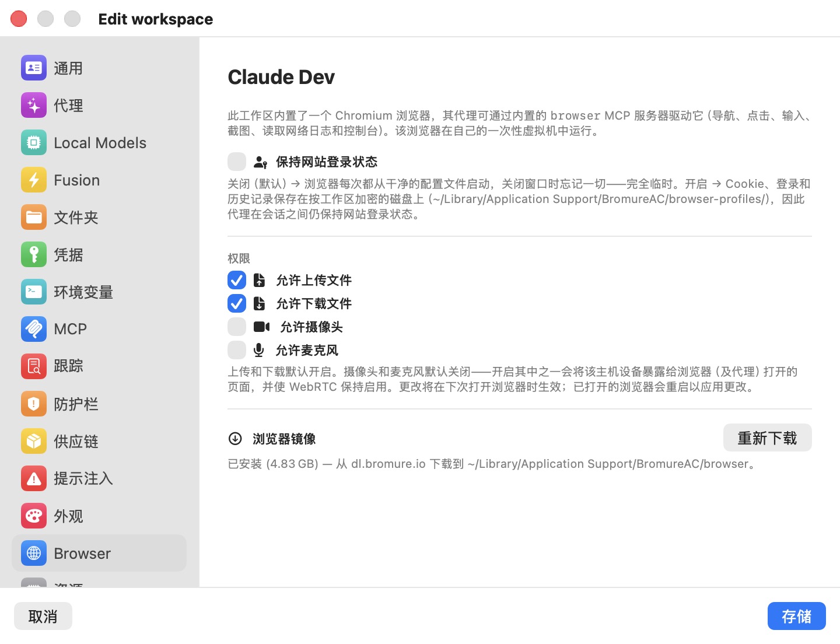Select the MCP sidebar item

[99, 329]
